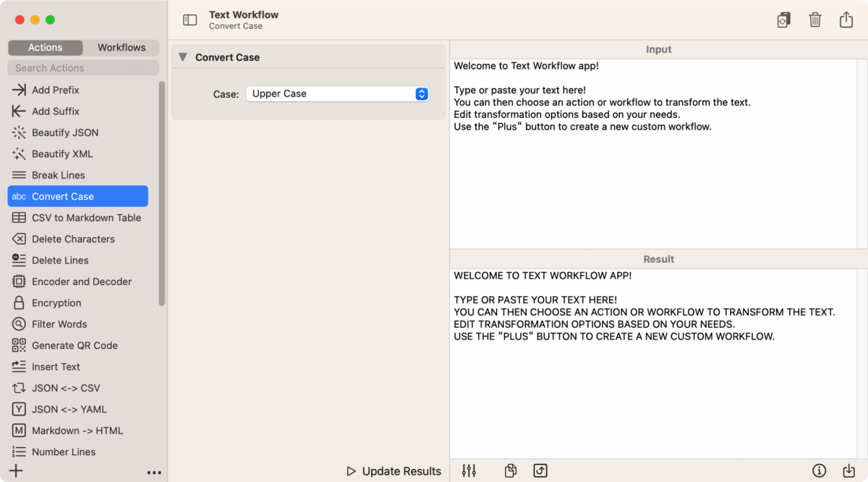Select the Beautify JSON action
This screenshot has height=482, width=868.
78,132
